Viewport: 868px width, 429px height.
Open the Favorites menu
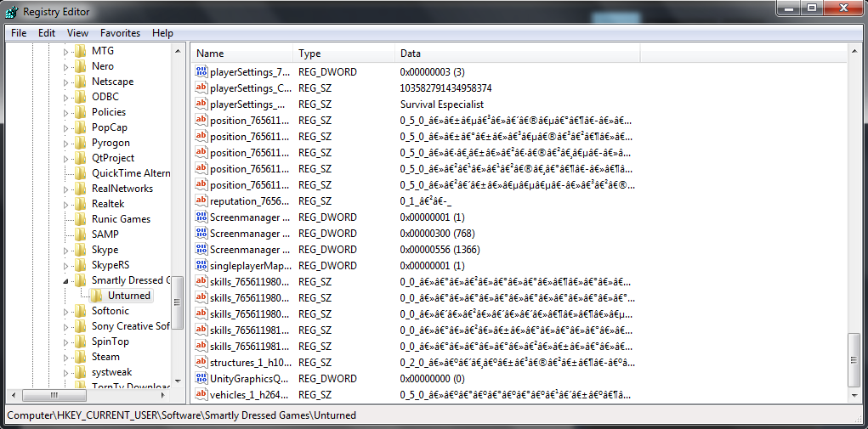tap(120, 33)
